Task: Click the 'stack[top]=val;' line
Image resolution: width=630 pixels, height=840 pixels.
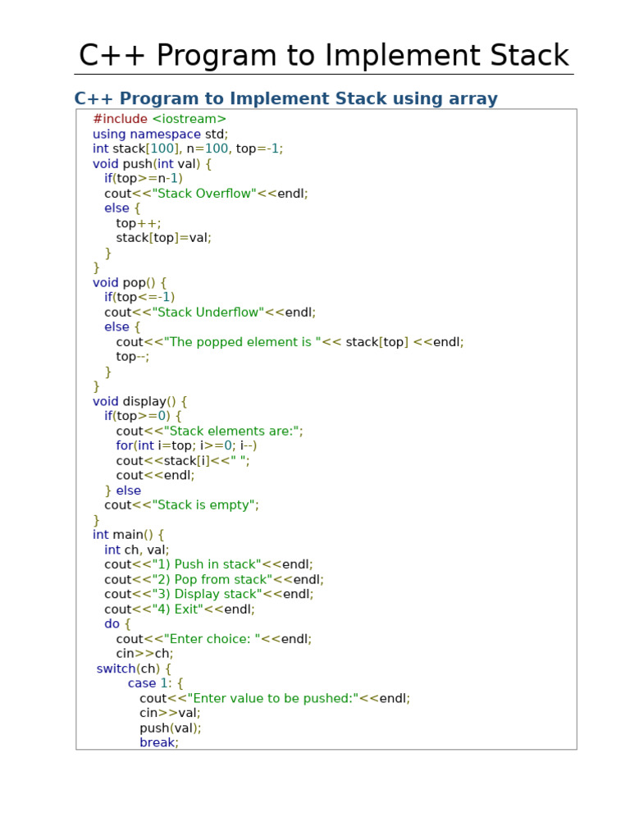Action: click(x=164, y=238)
